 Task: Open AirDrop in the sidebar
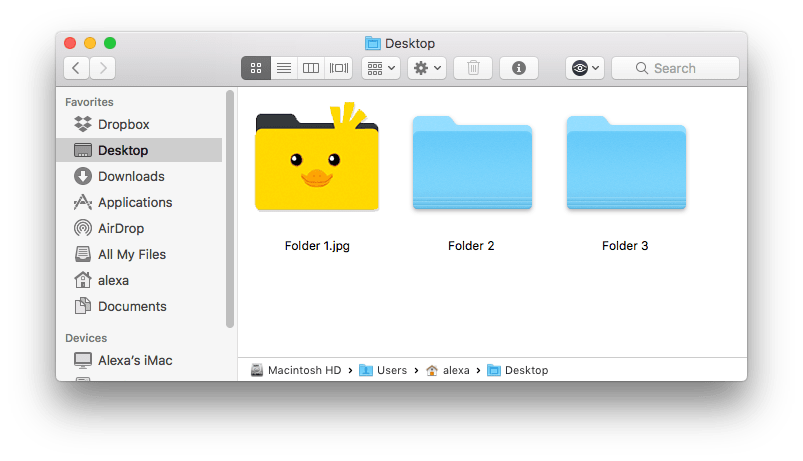pyautogui.click(x=139, y=228)
